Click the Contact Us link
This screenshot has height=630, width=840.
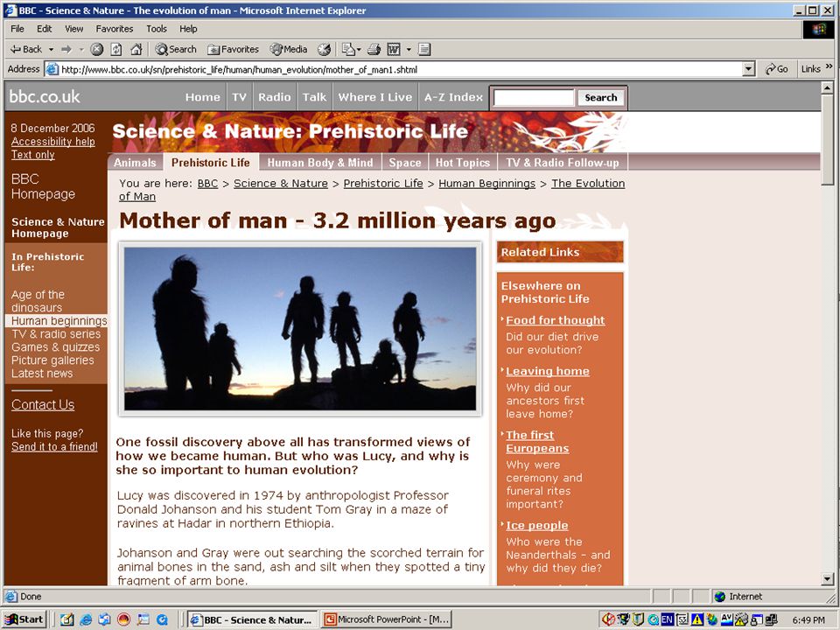43,405
